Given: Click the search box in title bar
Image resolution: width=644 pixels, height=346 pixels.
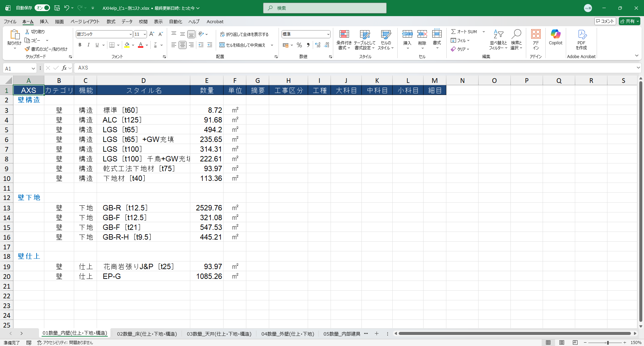Looking at the screenshot, I should coord(325,8).
